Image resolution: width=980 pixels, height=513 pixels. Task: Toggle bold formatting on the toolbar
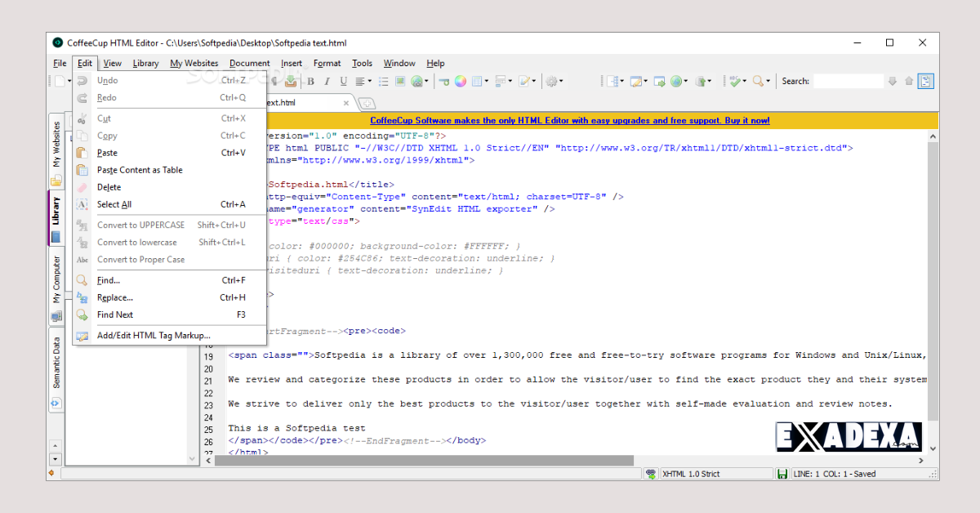(311, 81)
